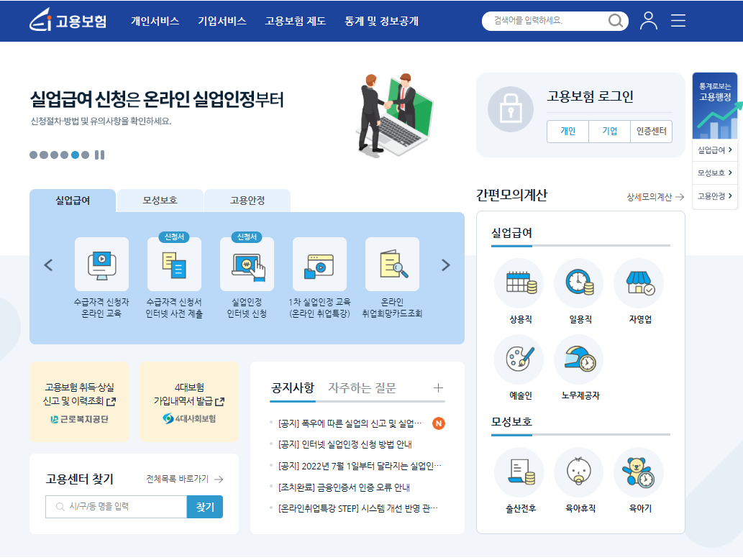This screenshot has height=560, width=743.
Task: Open notice 폭우에 따른 실업의 신고
Action: tap(350, 423)
